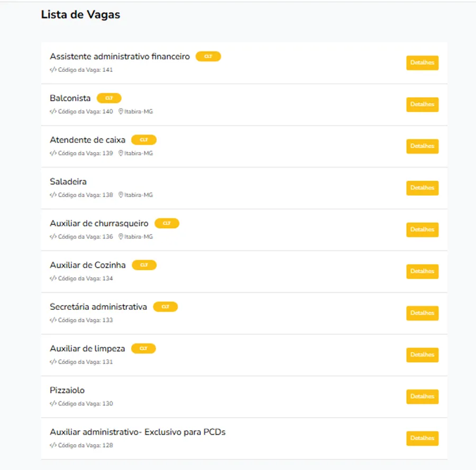Click the CLT tag on Auxiliar de churrasqueiro

tap(167, 223)
